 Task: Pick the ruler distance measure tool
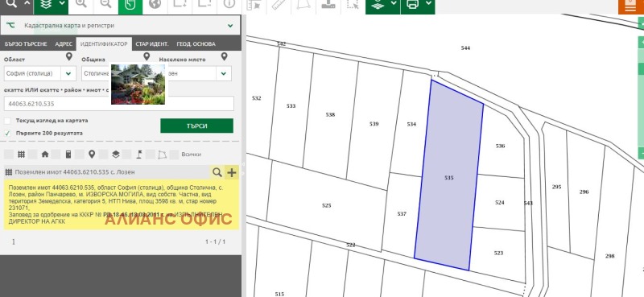point(279,4)
